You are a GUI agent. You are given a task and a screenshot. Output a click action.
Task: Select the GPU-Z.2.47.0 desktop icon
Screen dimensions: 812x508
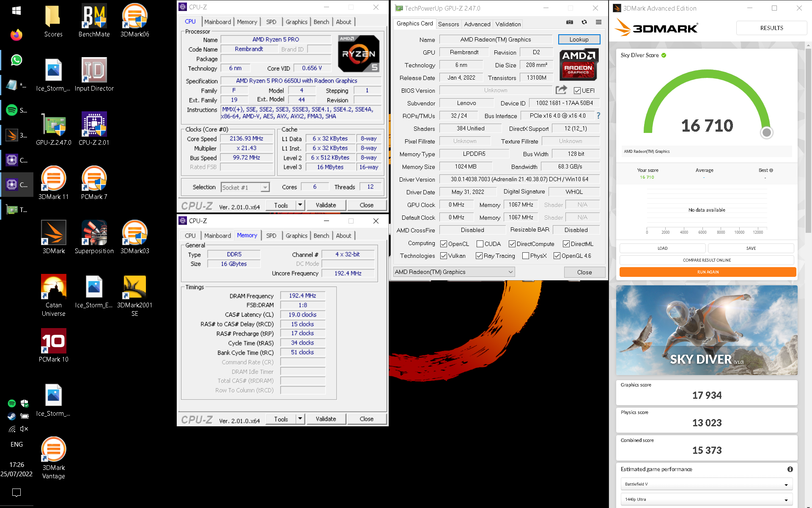tap(54, 129)
